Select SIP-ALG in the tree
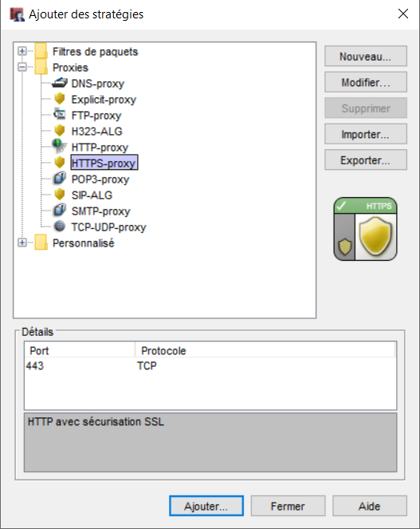Screen dimensions: 420x529 tap(92, 195)
